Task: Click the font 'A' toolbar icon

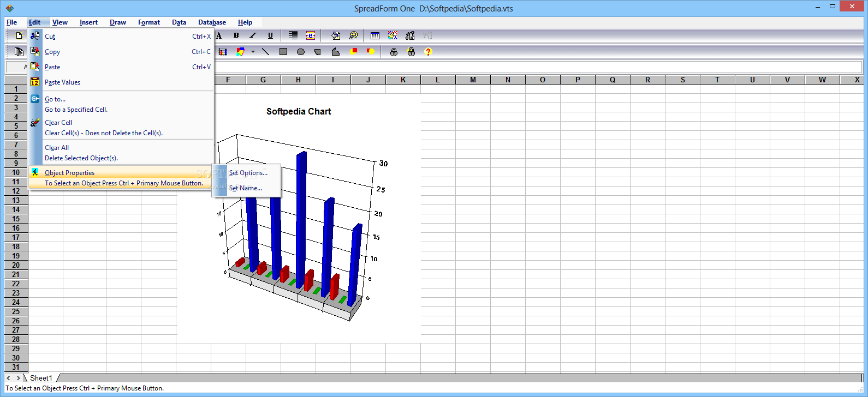Action: tap(219, 35)
